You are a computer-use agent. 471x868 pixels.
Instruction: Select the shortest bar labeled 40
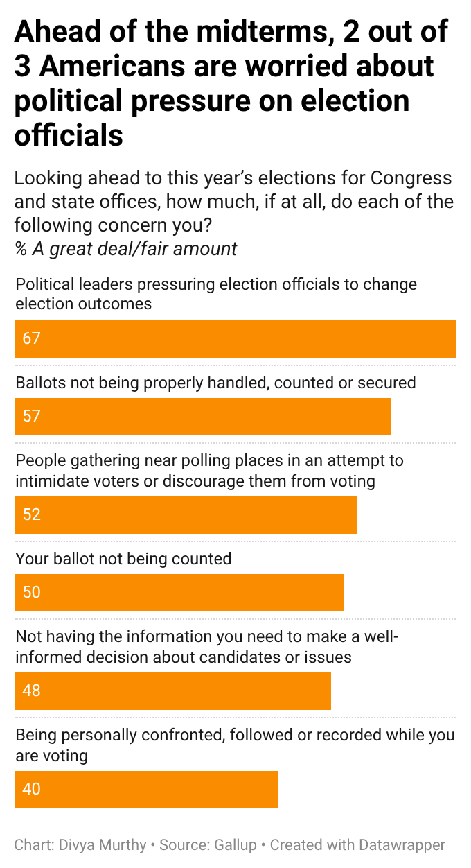pos(147,790)
